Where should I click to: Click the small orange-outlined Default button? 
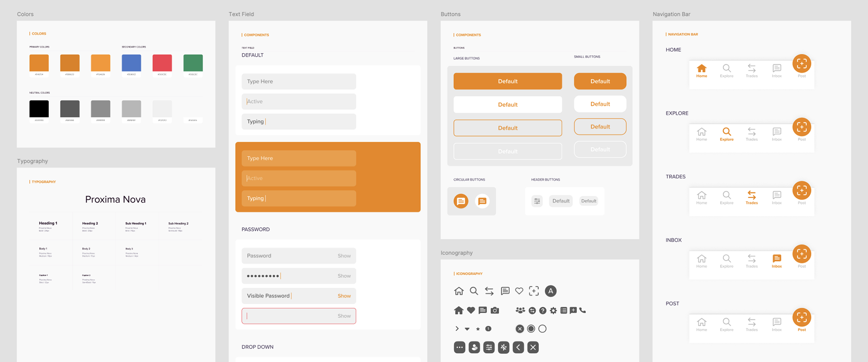(600, 127)
